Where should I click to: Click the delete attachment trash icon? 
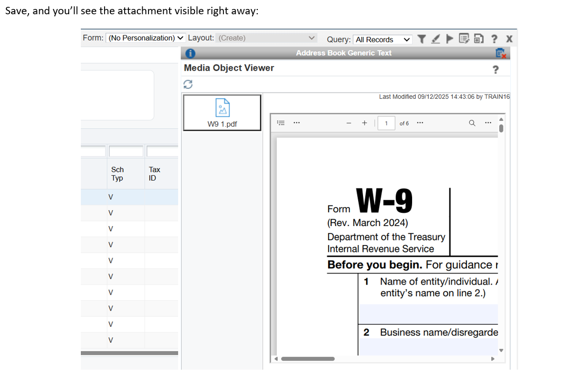pyautogui.click(x=500, y=53)
